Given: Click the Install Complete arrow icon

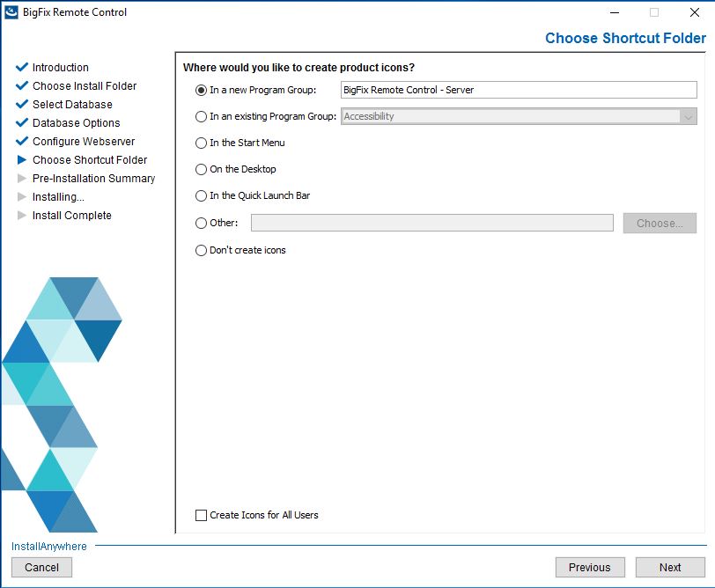Looking at the screenshot, I should click(22, 215).
